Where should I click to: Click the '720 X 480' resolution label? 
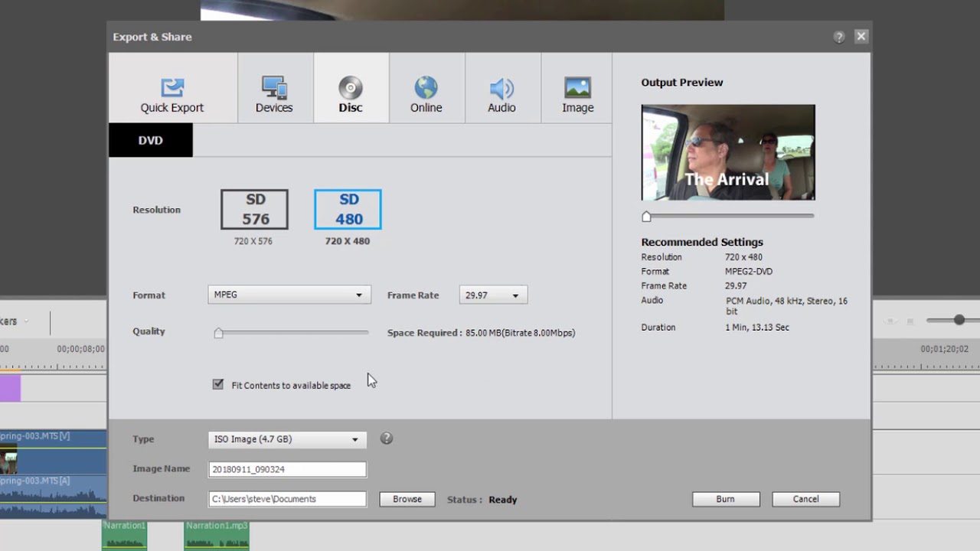(x=347, y=241)
